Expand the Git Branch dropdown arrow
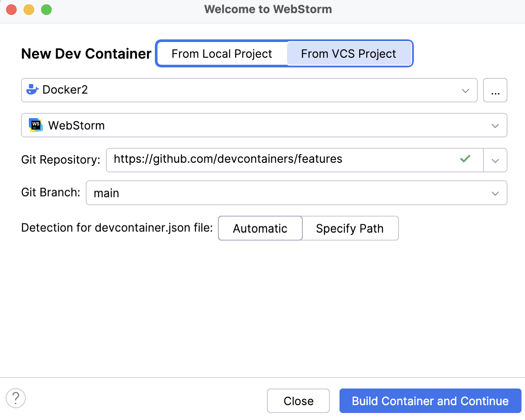The image size is (525, 420). (495, 193)
